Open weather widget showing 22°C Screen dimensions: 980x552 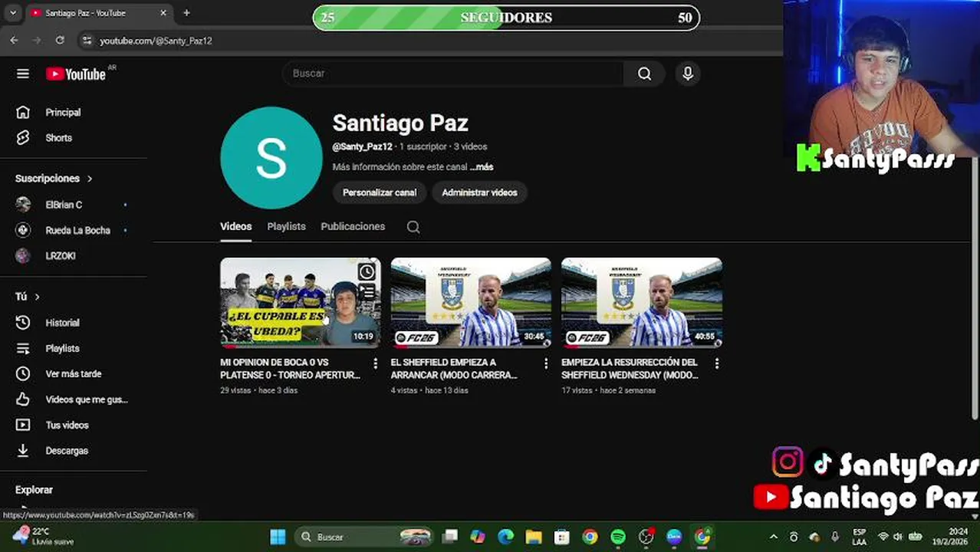[x=44, y=536]
